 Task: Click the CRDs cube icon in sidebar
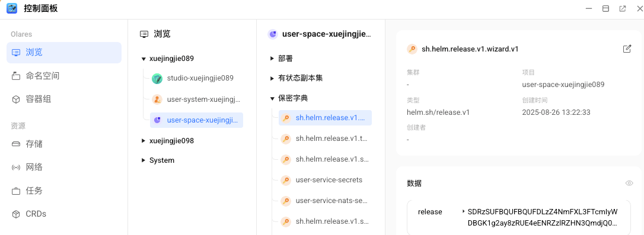click(x=16, y=214)
